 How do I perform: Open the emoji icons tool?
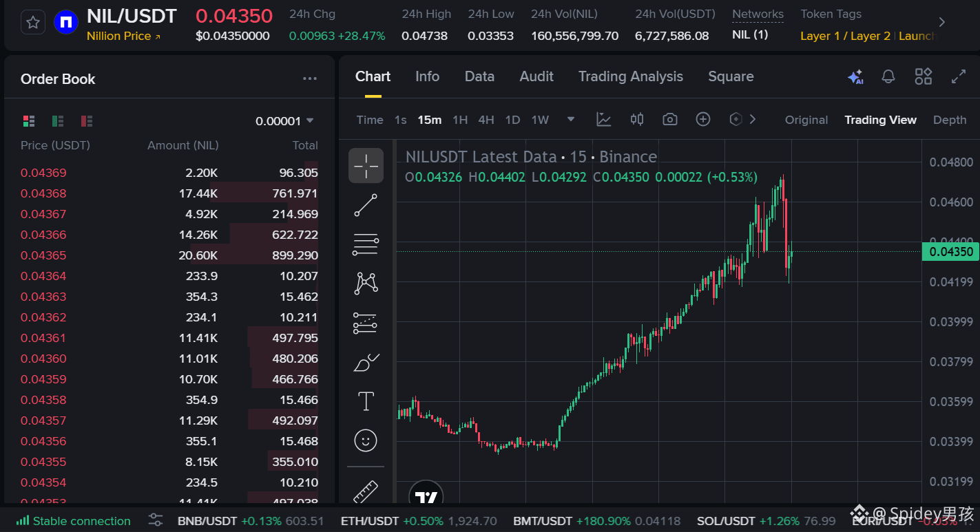tap(366, 440)
